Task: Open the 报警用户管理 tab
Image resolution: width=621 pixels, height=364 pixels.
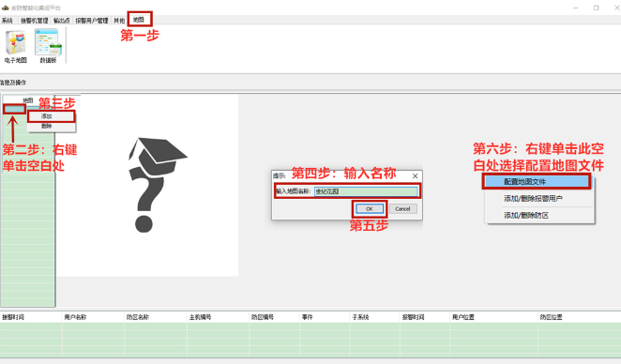Action: pos(92,21)
